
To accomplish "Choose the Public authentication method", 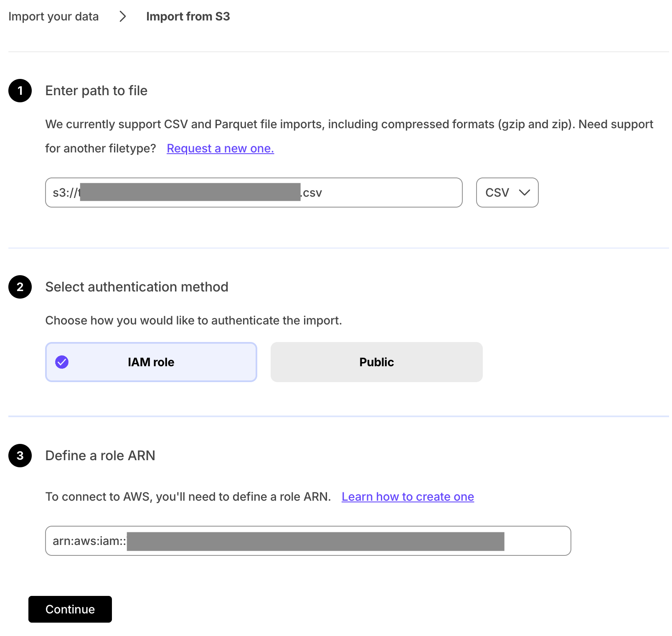I will click(376, 362).
